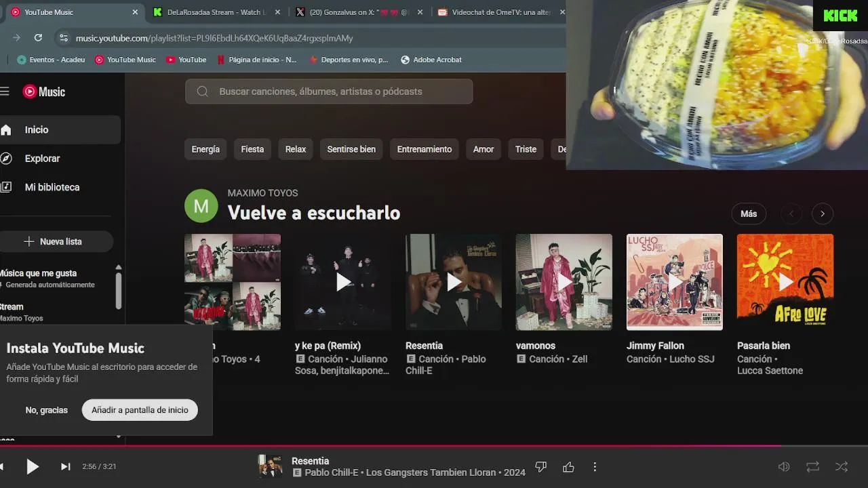Open Deportes en vivo bookmark
Image resolution: width=868 pixels, height=488 pixels.
[x=349, y=60]
